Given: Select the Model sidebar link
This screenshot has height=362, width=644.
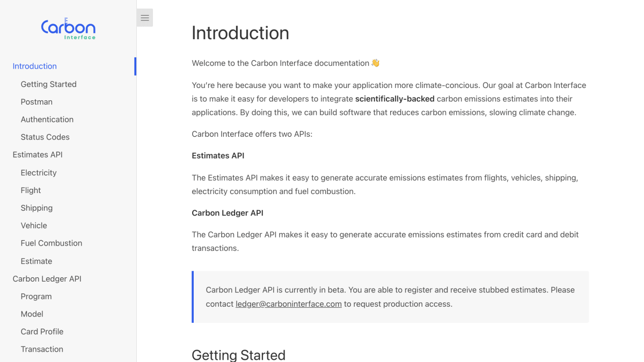Looking at the screenshot, I should coord(32,314).
